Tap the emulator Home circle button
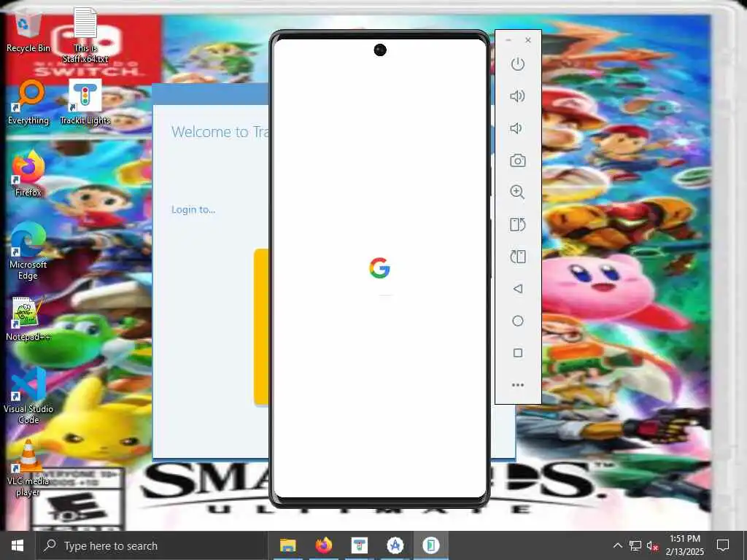The width and height of the screenshot is (747, 560). [x=518, y=321]
